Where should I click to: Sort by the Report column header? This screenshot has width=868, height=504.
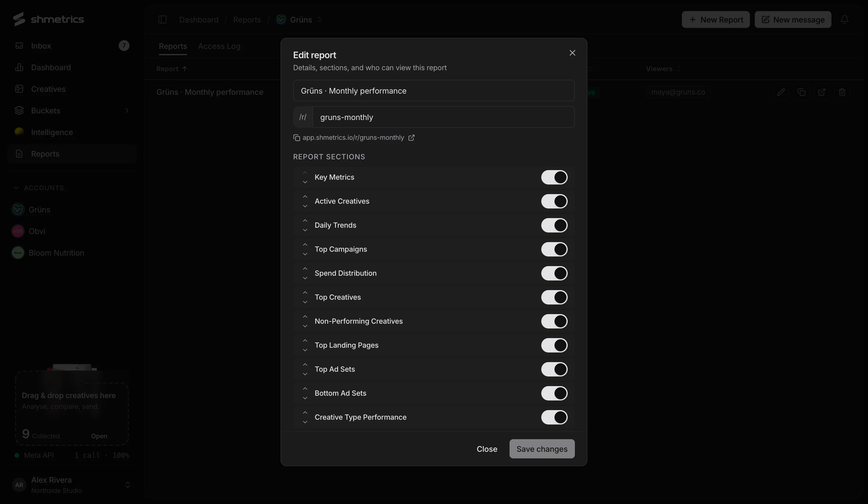pos(171,69)
